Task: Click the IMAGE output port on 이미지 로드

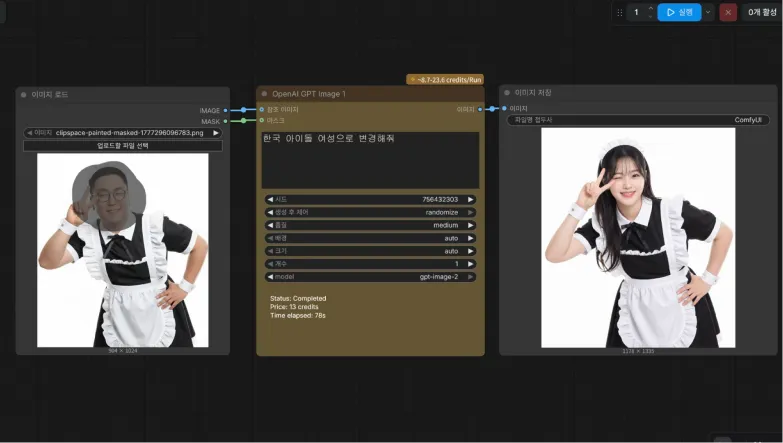Action: tap(226, 110)
